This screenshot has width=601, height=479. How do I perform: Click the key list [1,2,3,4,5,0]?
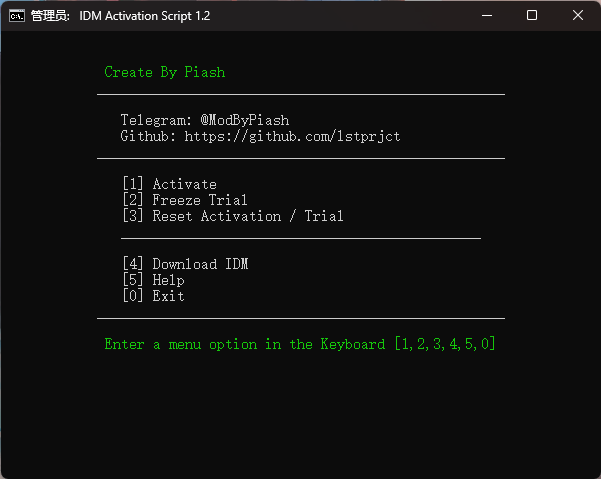[445, 344]
